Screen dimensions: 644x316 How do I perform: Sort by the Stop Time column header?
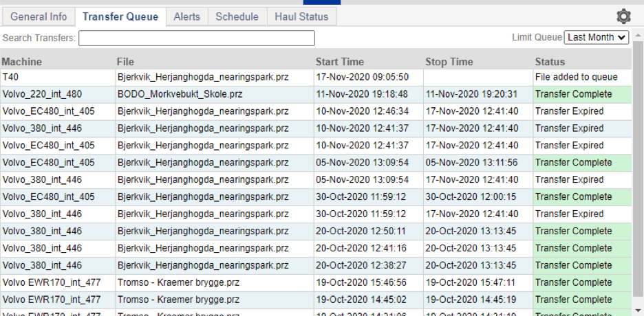click(449, 62)
